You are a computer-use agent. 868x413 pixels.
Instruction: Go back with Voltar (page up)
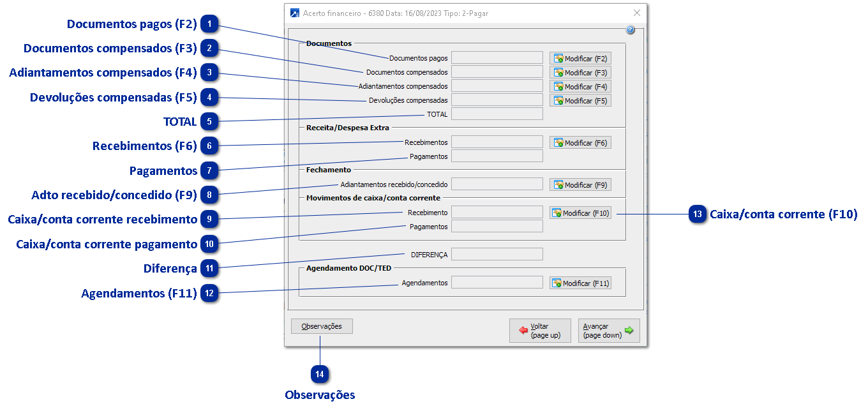[540, 331]
